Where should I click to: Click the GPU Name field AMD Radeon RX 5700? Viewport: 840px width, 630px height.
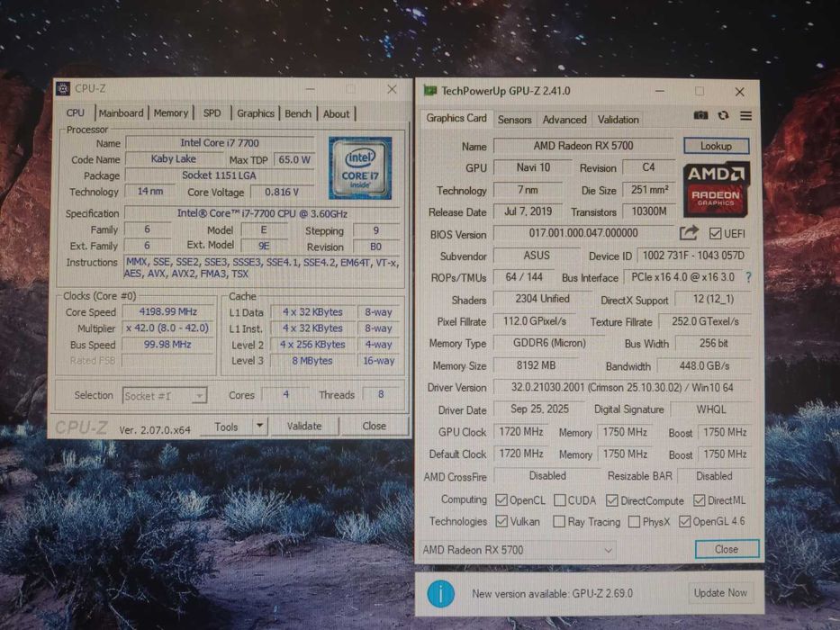[x=583, y=146]
